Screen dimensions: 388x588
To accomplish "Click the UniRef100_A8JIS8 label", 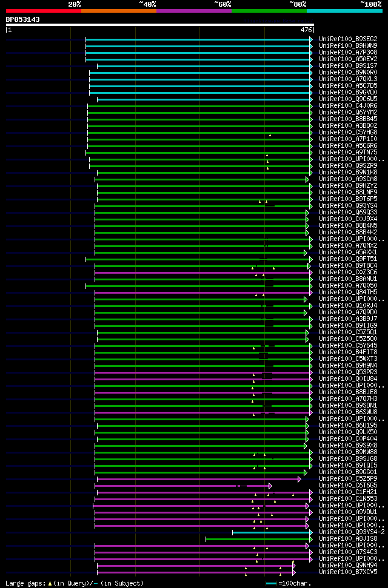I will [348, 539].
